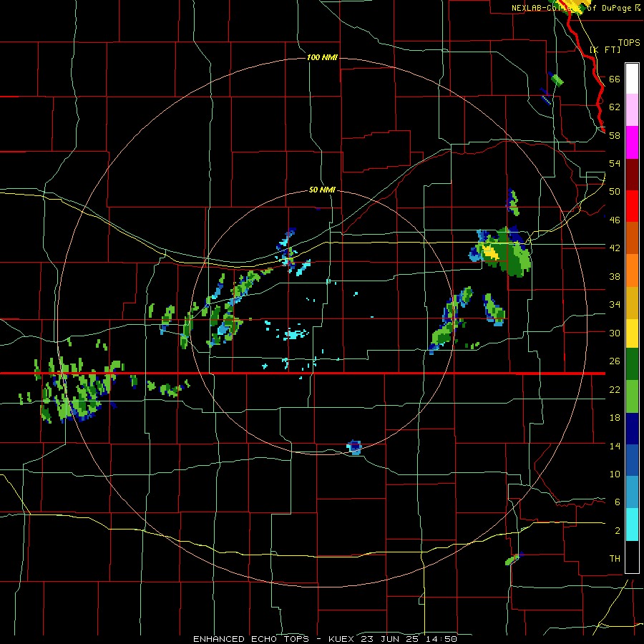Click the TOPS legend title
644x644 pixels.
click(629, 43)
